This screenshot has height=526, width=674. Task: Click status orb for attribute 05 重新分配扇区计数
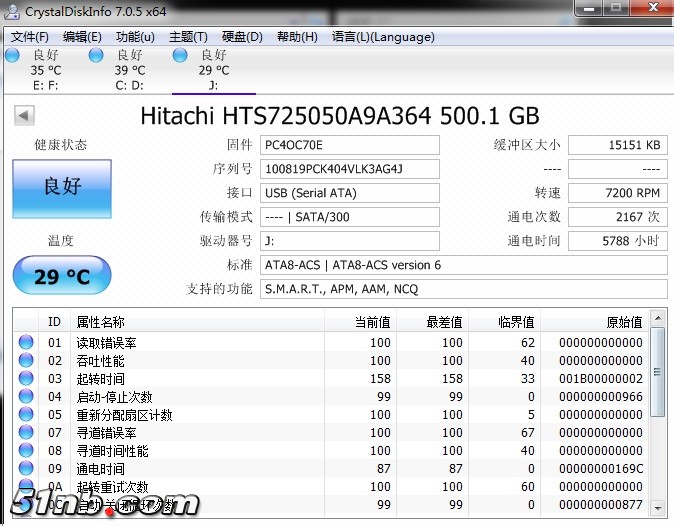pyautogui.click(x=26, y=415)
